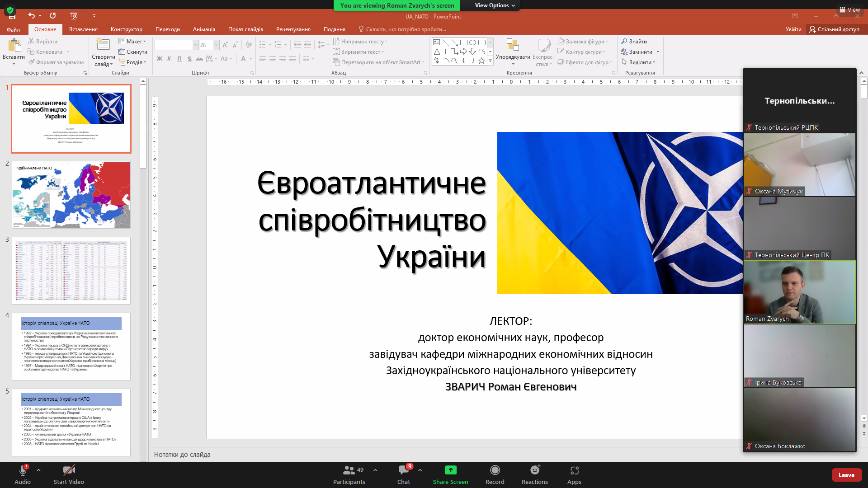The width and height of the screenshot is (868, 488).
Task: Justify text in paragraph group
Action: click(292, 59)
